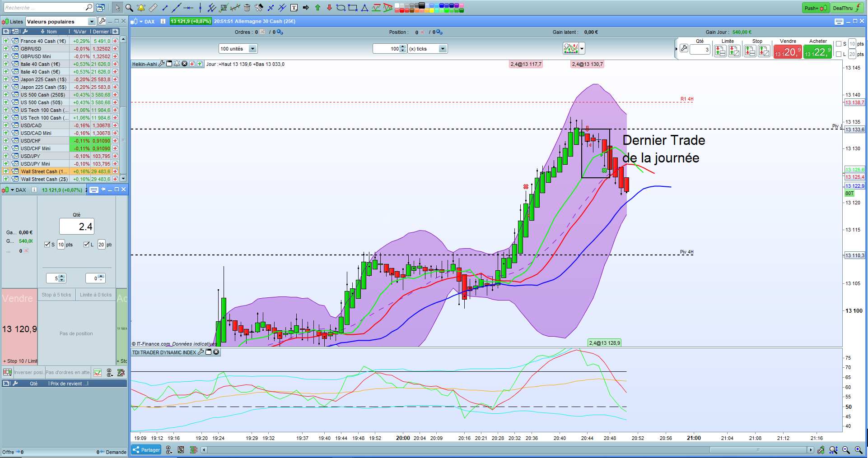Open the (x) ticks timeframe dropdown
The width and height of the screenshot is (868, 458).
point(443,49)
